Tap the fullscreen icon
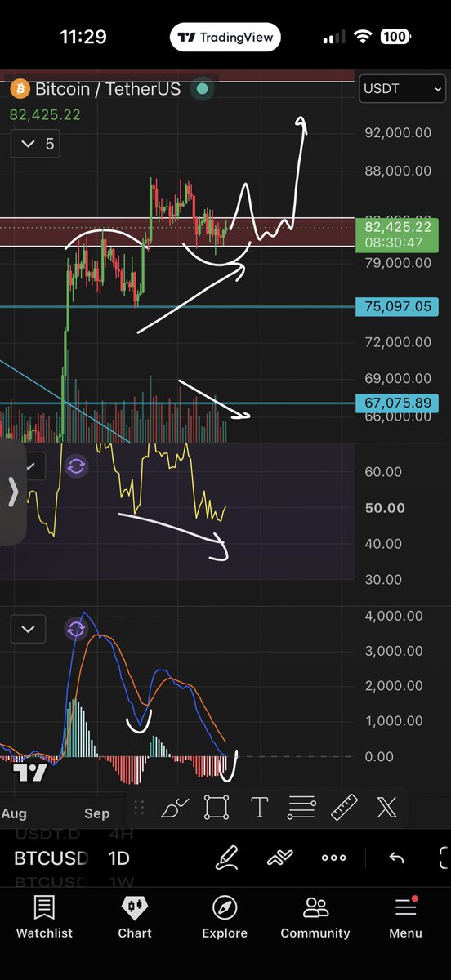Viewport: 451px width, 980px height. point(444,857)
